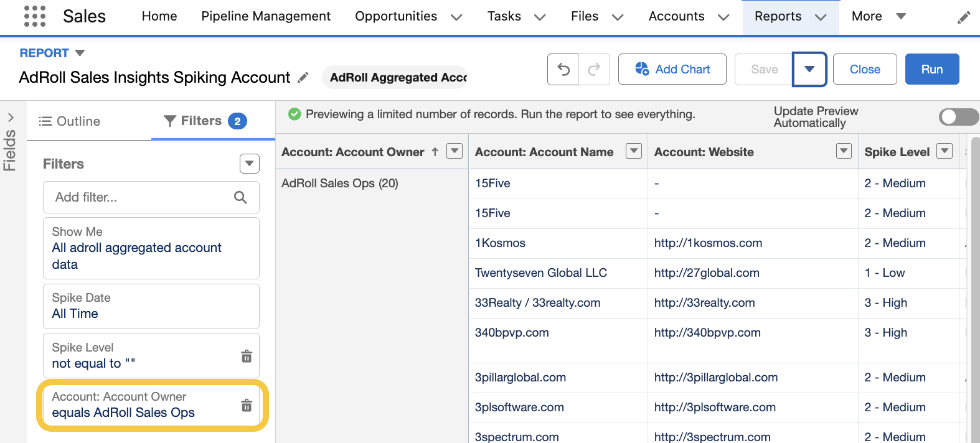Viewport: 980px width, 443px height.
Task: Click the pencil icon to edit navigation
Action: click(964, 17)
